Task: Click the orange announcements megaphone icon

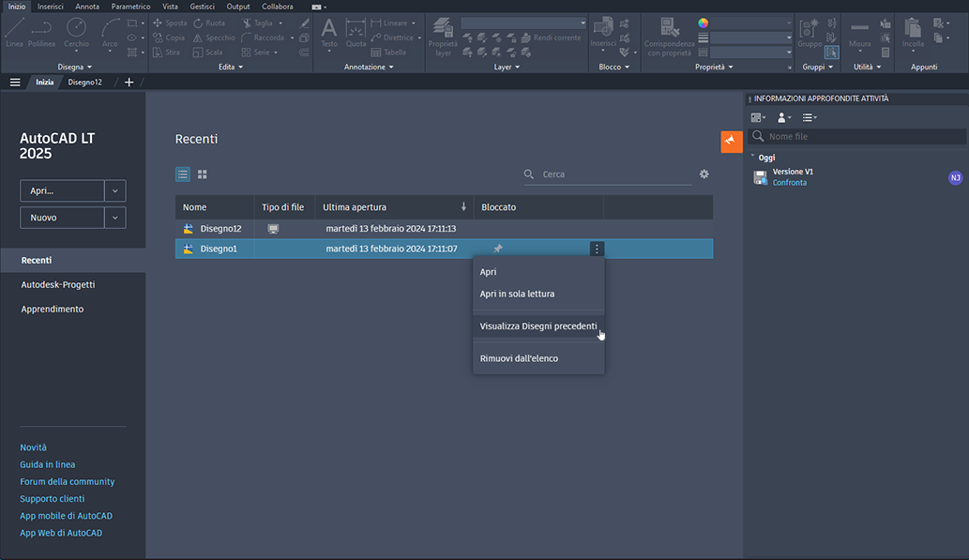Action: tap(731, 142)
